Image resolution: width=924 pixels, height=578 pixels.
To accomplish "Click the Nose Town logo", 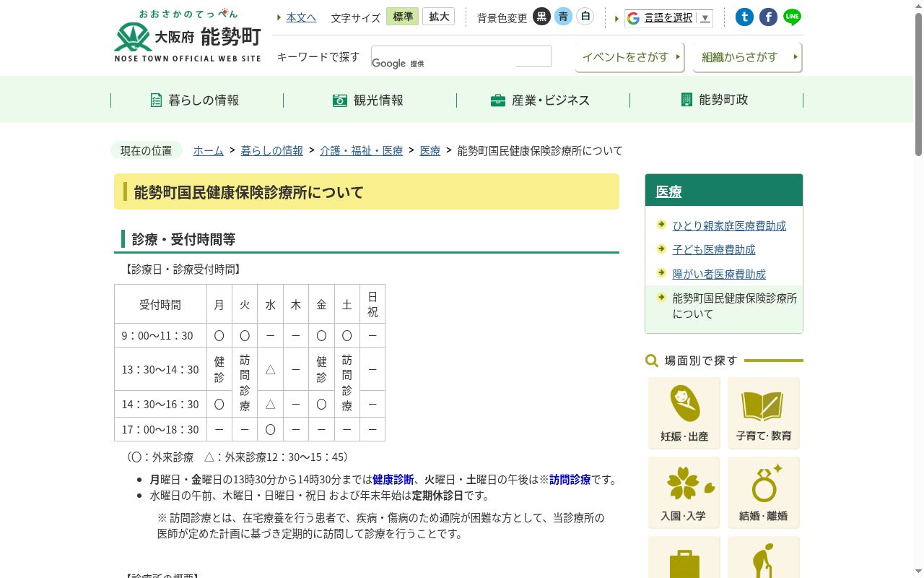I will (x=188, y=35).
